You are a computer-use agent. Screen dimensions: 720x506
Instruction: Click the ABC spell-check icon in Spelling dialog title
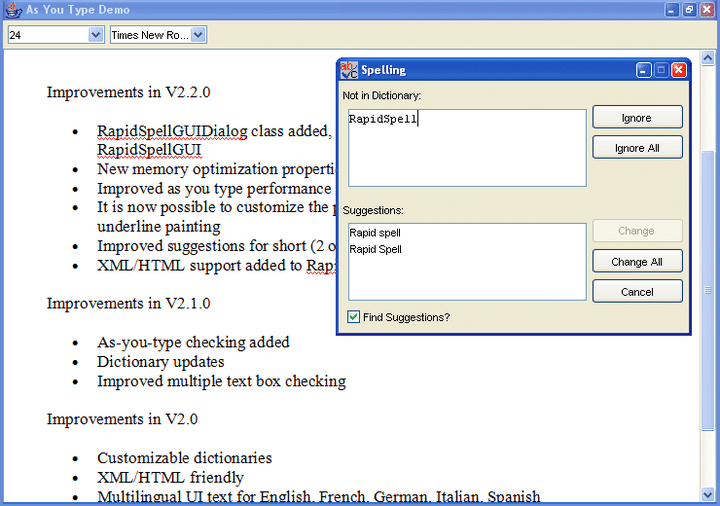pyautogui.click(x=349, y=70)
